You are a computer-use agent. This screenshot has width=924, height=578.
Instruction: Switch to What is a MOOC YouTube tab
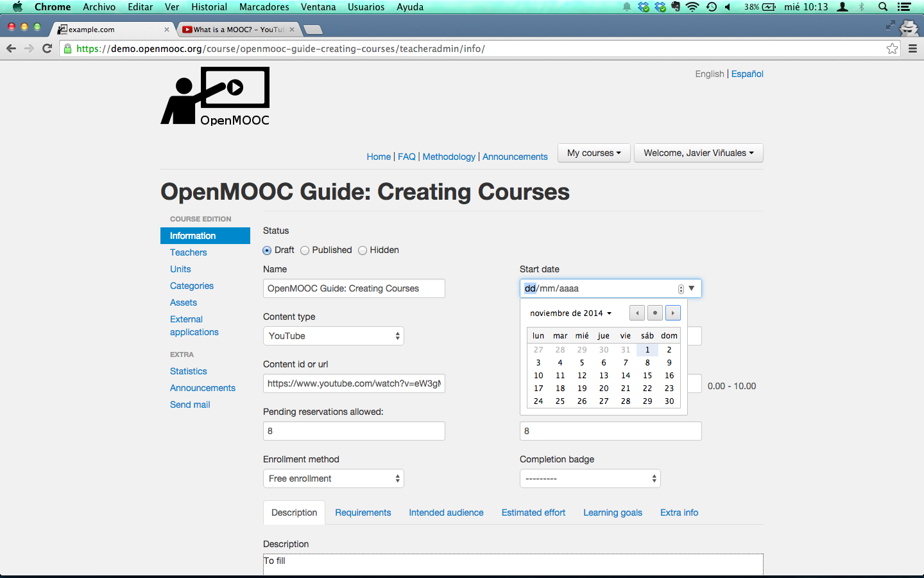(239, 30)
